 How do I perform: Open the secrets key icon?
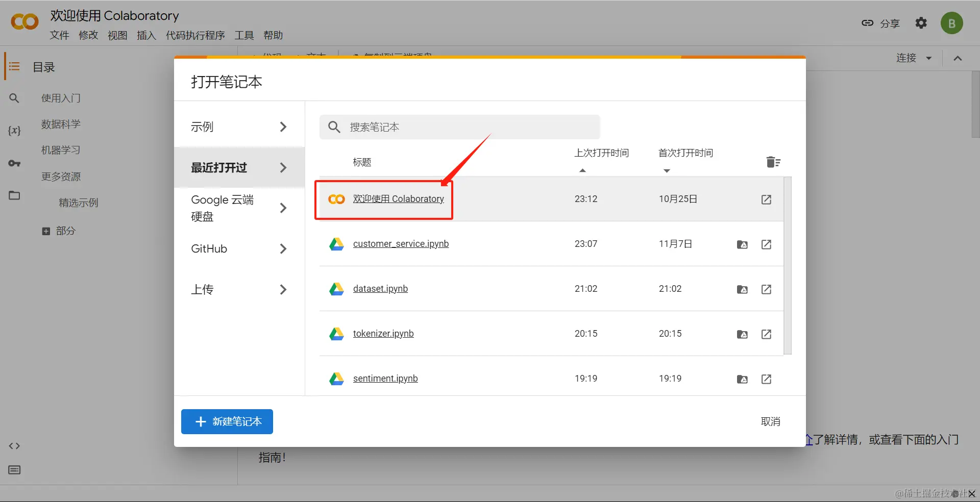pos(14,163)
